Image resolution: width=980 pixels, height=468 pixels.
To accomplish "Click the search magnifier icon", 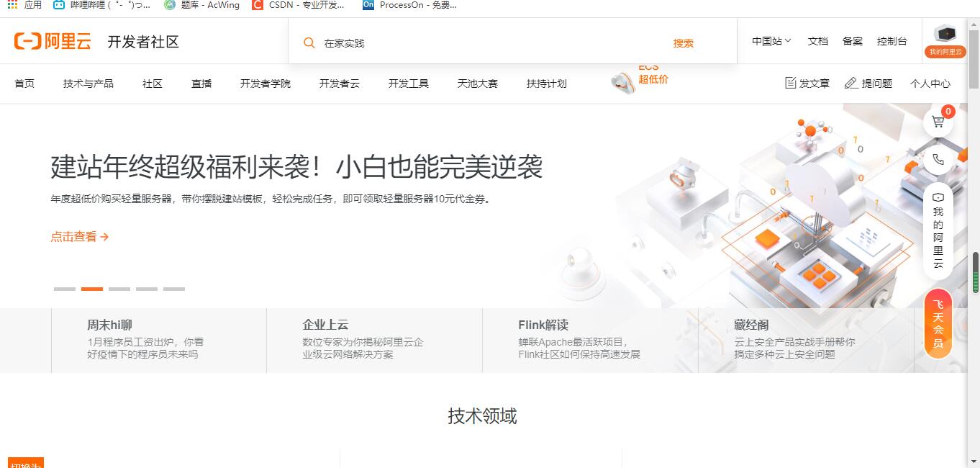I will point(309,43).
